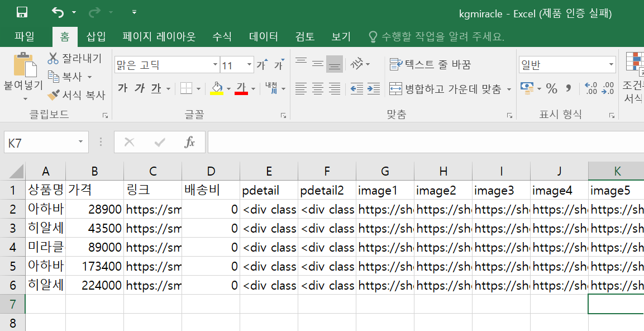This screenshot has width=644, height=331.
Task: Open the number format dropdown (일반)
Action: coord(610,65)
